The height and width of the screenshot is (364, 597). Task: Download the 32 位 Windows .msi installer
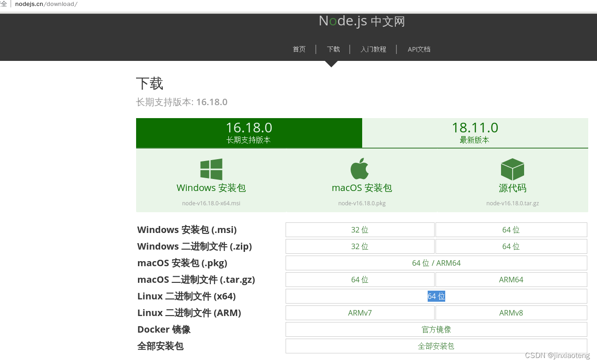360,230
